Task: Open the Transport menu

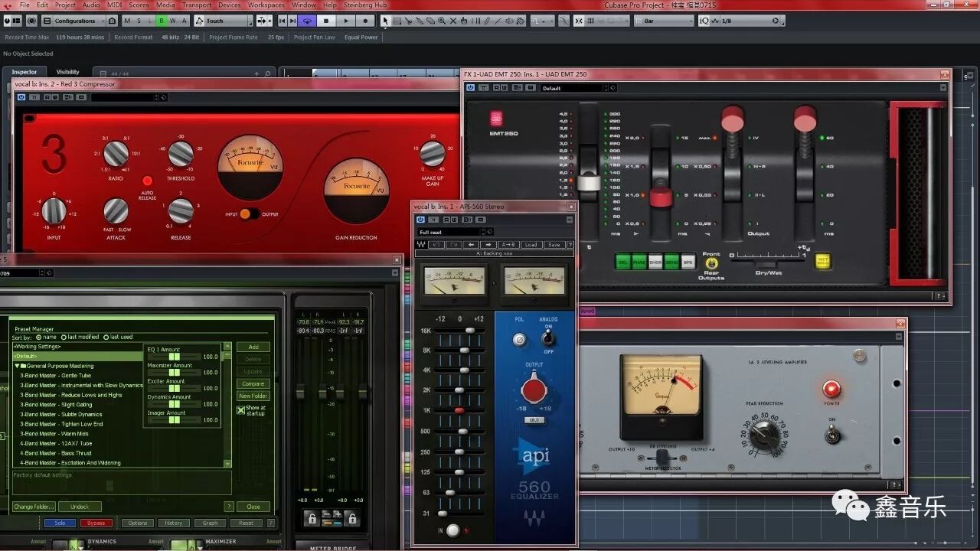Action: [196, 5]
